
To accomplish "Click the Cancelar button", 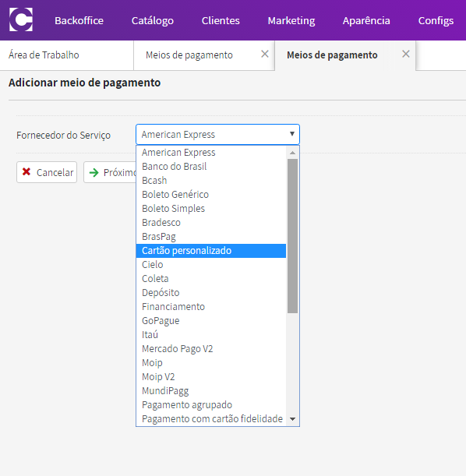I will coord(47,172).
